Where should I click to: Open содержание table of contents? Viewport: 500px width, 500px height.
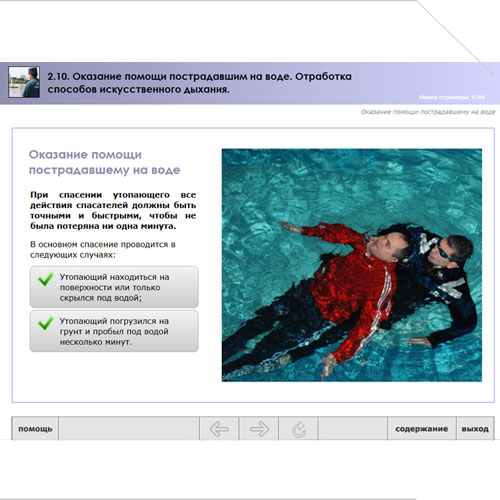(x=421, y=429)
